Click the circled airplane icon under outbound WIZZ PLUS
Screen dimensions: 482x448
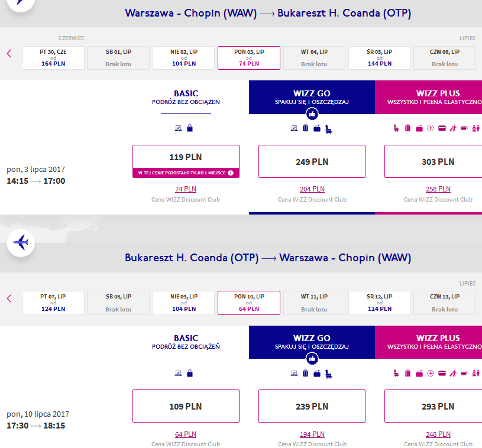[x=431, y=128]
